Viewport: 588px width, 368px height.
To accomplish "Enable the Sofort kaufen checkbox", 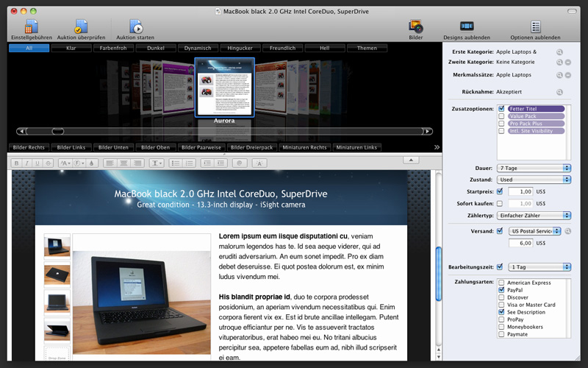I will (500, 204).
